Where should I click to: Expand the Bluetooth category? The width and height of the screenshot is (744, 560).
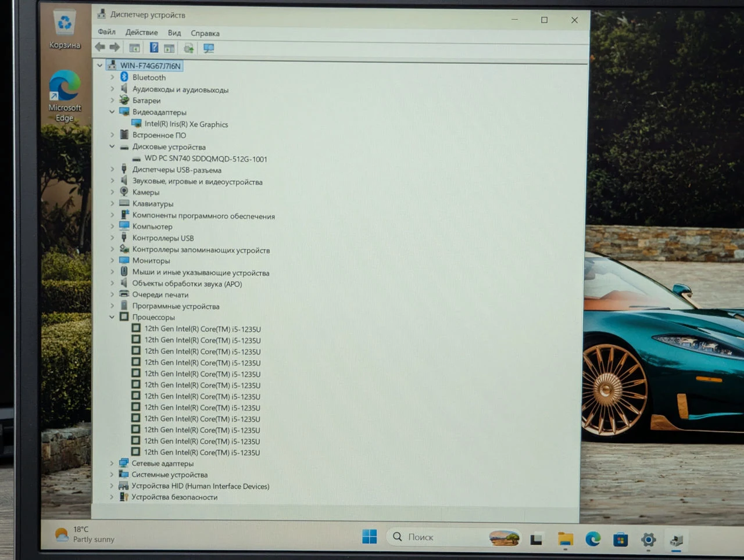pos(112,77)
